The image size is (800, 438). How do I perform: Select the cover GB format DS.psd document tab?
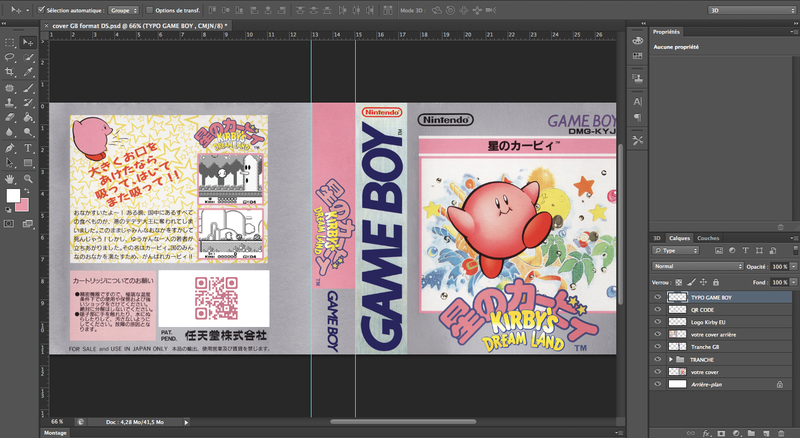pyautogui.click(x=137, y=26)
